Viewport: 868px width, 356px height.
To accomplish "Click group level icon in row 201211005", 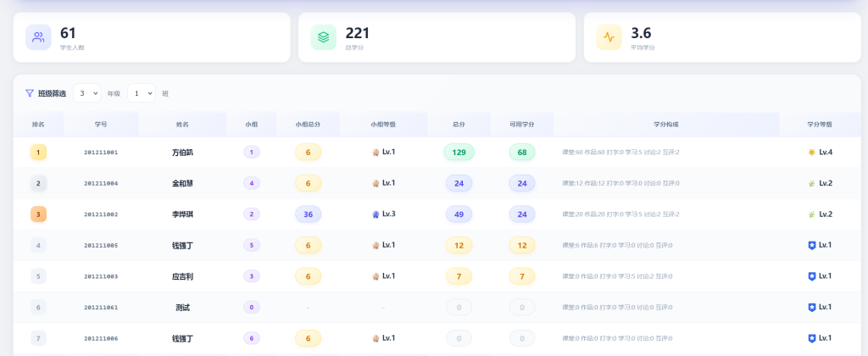I will (376, 245).
